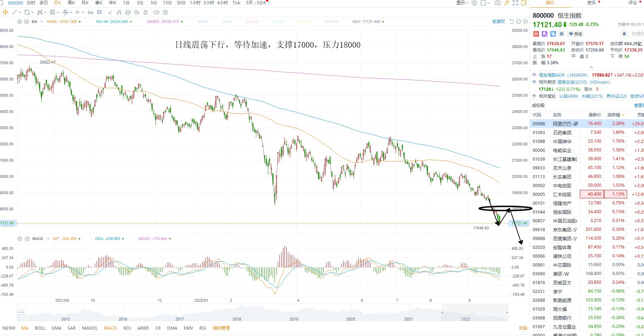Image resolution: width=644 pixels, height=336 pixels.
Task: Open the 资讯 news tab
Action: (x=591, y=3)
